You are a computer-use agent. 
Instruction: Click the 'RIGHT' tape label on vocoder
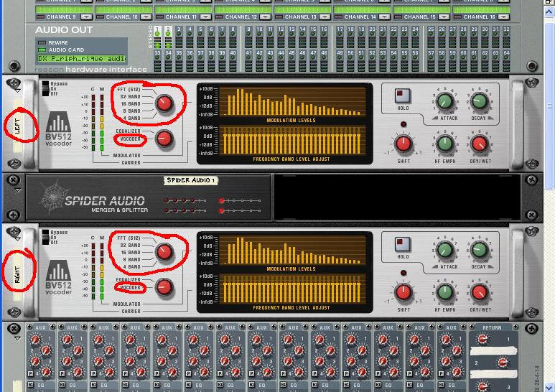(x=18, y=275)
